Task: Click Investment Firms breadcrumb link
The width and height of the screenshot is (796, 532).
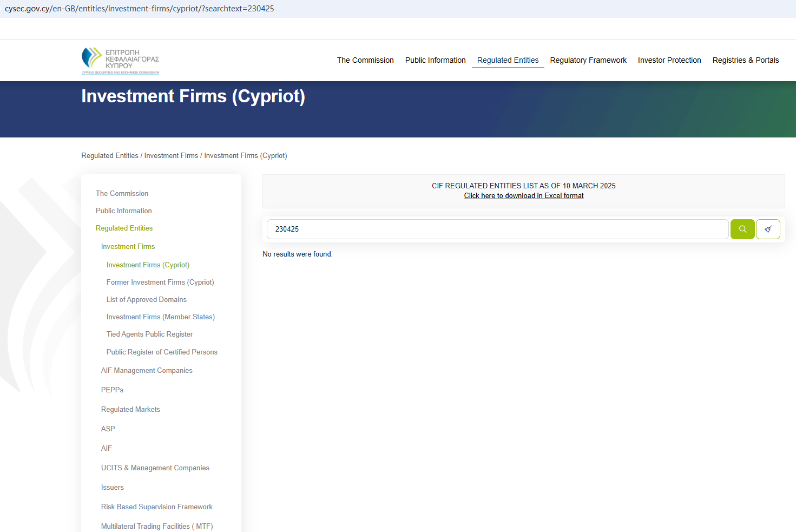Action: [171, 156]
